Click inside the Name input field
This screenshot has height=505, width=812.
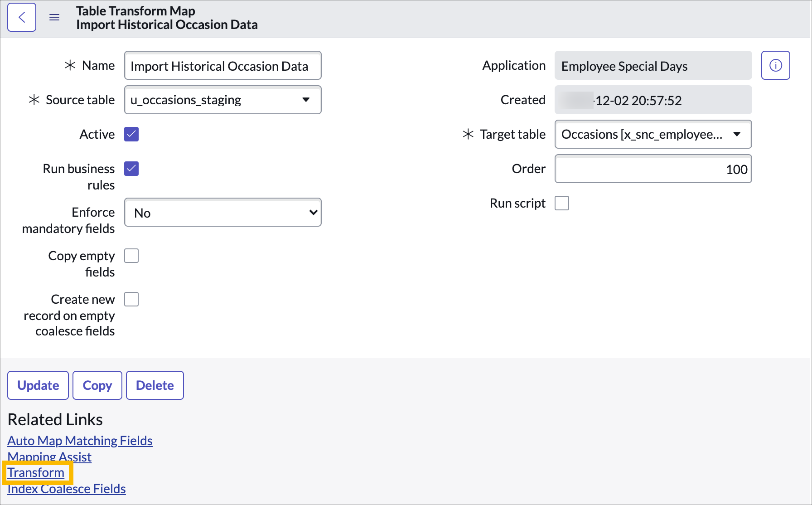(x=222, y=66)
